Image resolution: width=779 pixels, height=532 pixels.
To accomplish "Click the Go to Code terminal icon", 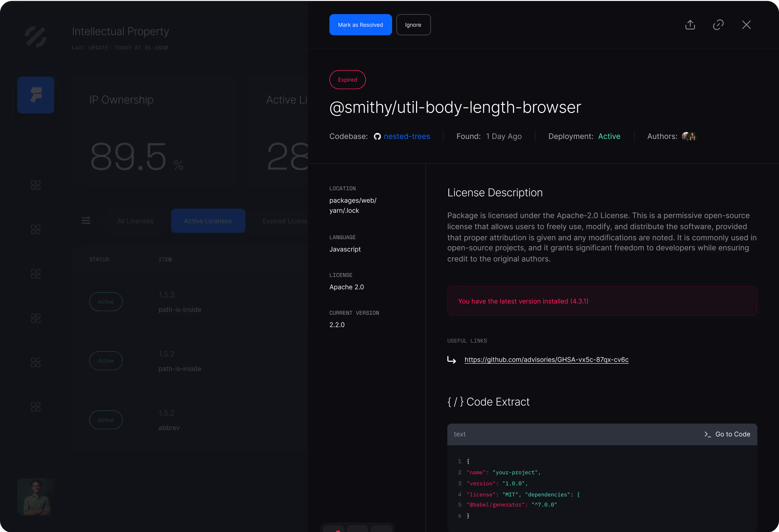I will [x=707, y=434].
